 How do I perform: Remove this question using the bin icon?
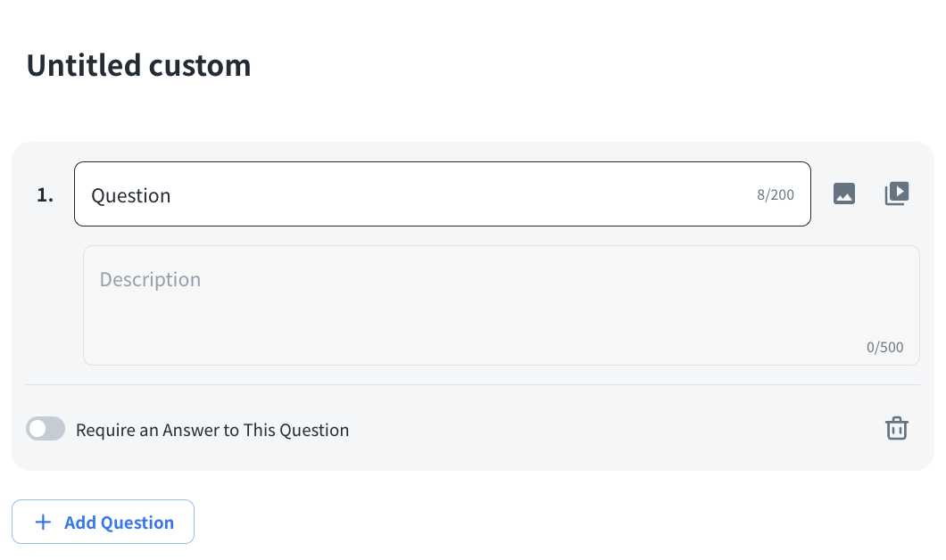click(896, 429)
